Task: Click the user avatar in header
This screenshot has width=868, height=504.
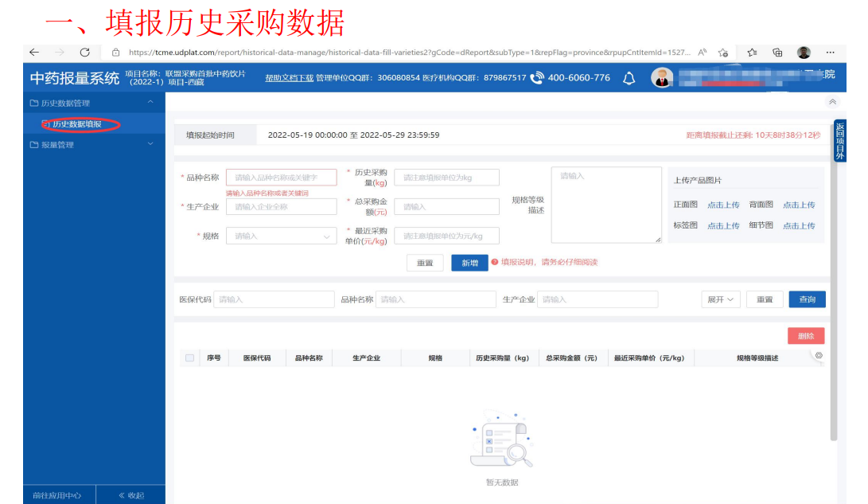Action: 662,77
